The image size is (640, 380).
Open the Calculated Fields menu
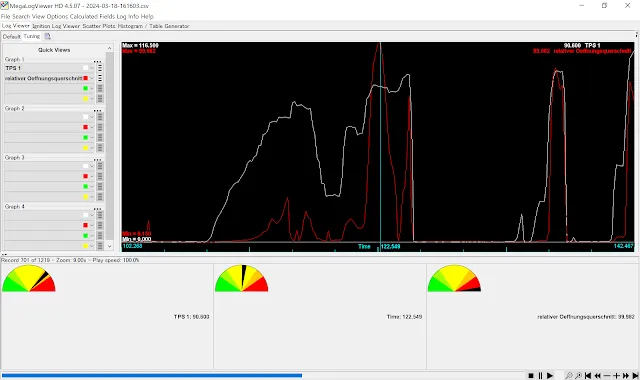(x=92, y=16)
